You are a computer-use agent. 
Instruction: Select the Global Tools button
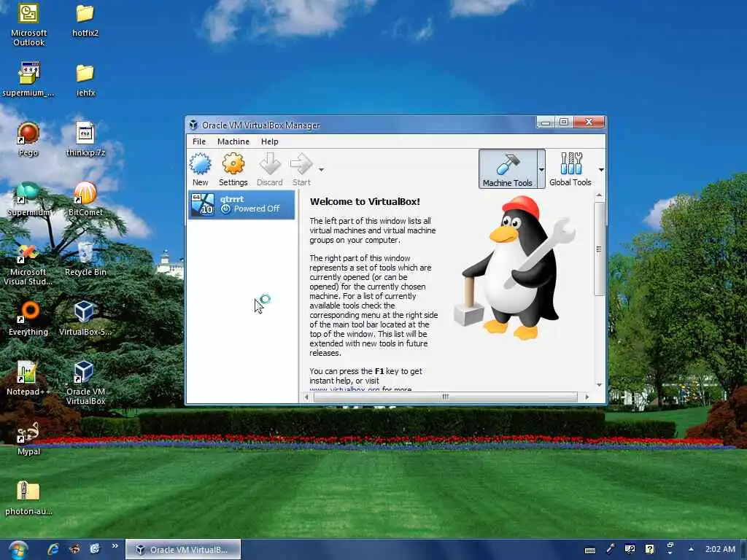coord(570,169)
